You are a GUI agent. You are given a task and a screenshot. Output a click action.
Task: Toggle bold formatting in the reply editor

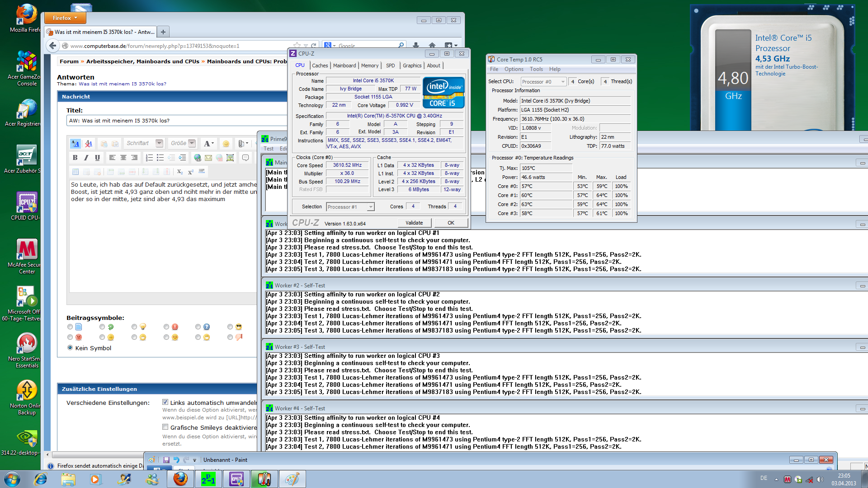point(75,158)
